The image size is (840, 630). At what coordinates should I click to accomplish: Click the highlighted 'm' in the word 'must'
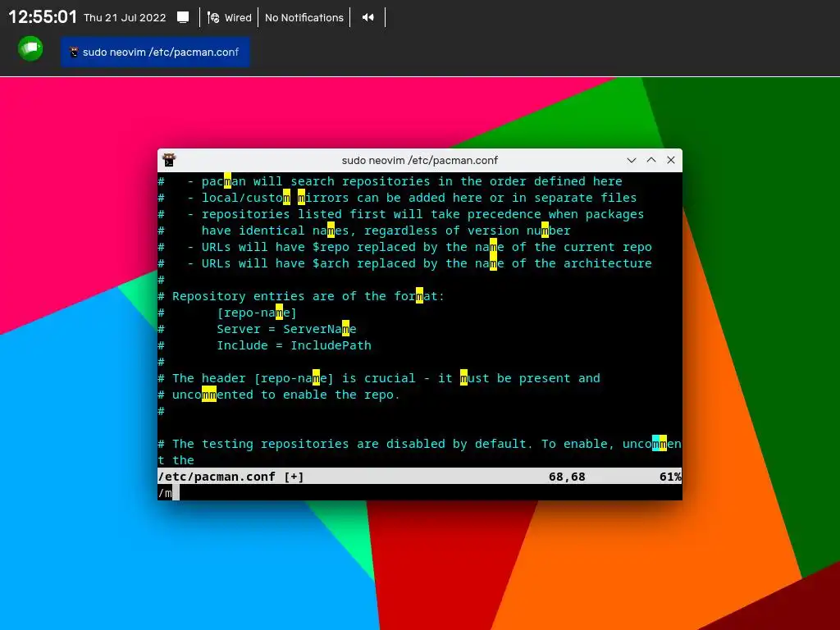coord(464,378)
